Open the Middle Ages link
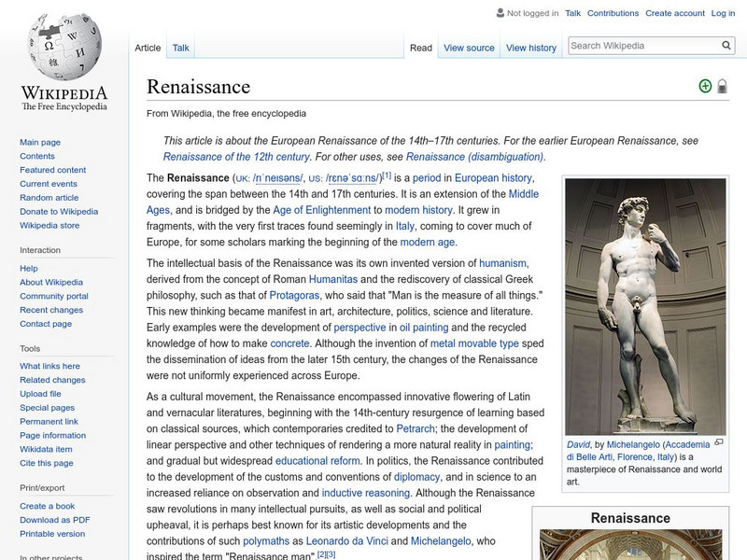747x560 pixels. 343,202
